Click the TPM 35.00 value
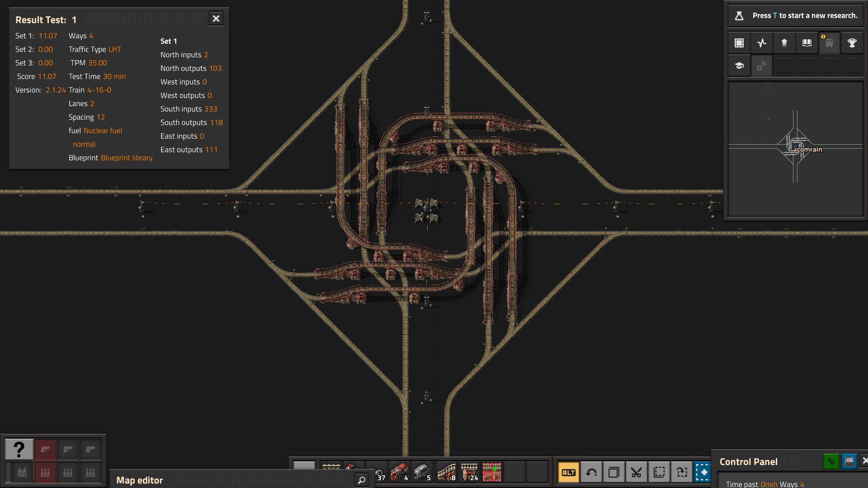868x488 pixels. [97, 63]
